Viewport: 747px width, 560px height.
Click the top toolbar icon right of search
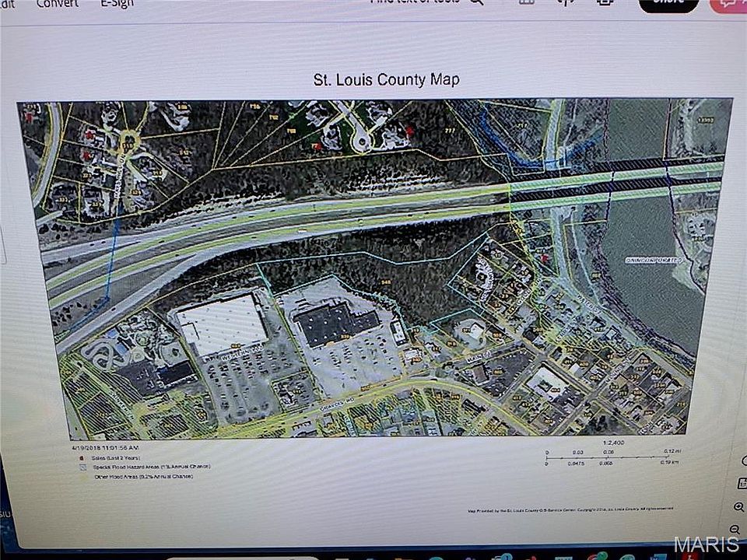pos(527,3)
